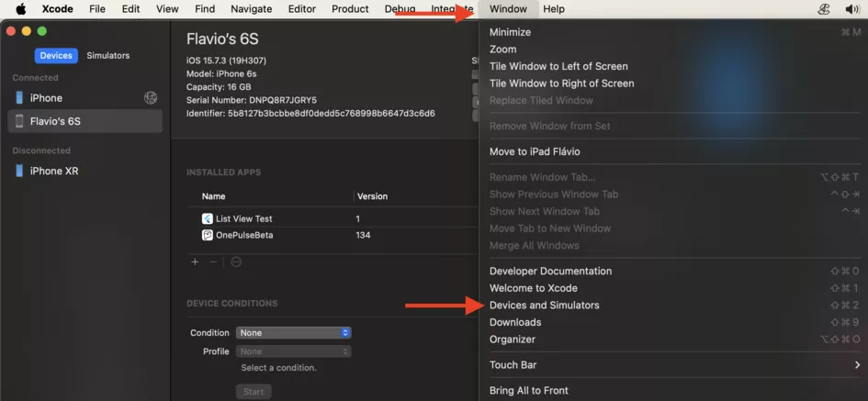Image resolution: width=868 pixels, height=401 pixels.
Task: Click the Version column header
Action: click(373, 196)
